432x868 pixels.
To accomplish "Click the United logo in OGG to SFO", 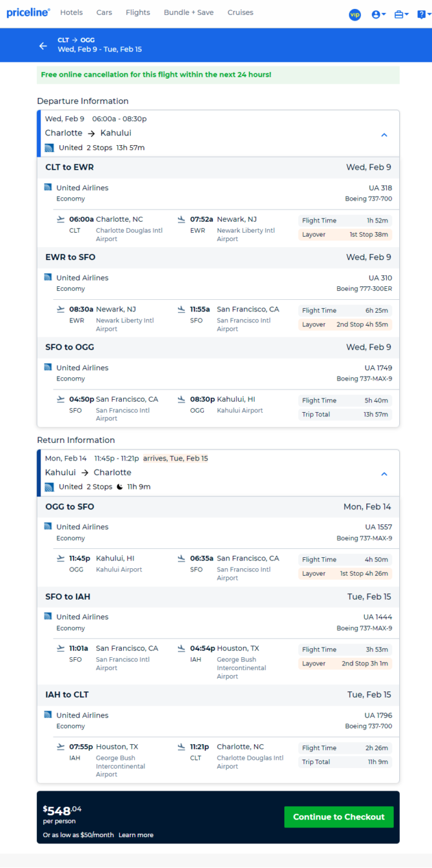I will 48,526.
